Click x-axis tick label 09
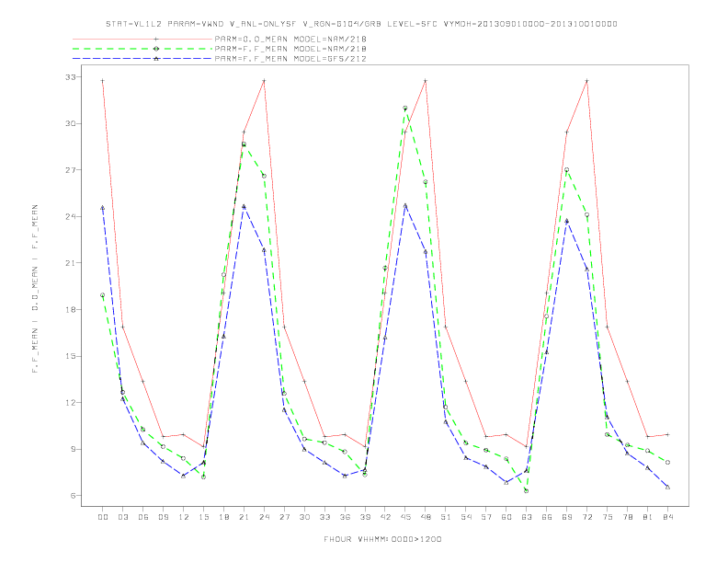 (x=164, y=517)
